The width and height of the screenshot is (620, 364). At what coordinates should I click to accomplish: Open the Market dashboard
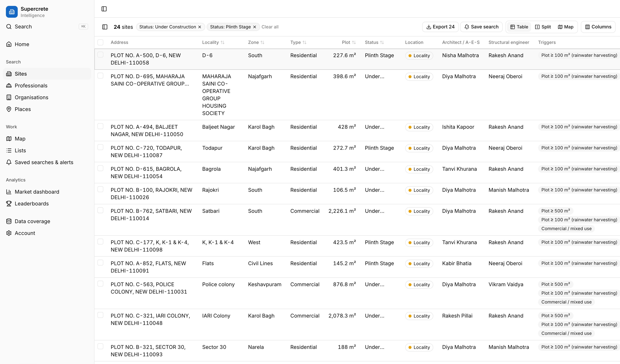pos(47,192)
